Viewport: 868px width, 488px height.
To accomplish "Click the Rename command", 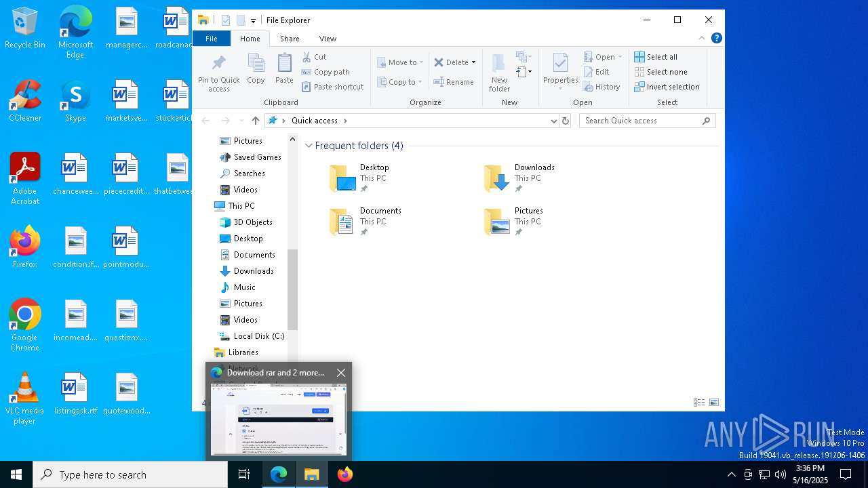I will click(x=454, y=82).
